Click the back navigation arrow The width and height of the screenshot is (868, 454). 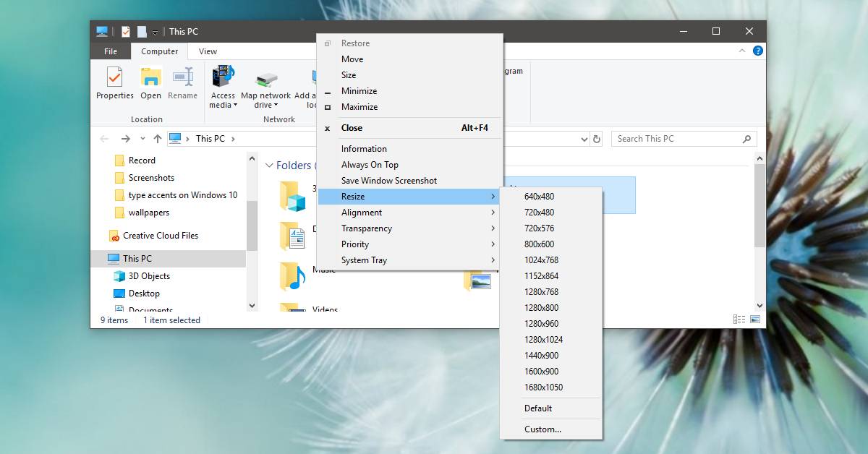pos(103,138)
